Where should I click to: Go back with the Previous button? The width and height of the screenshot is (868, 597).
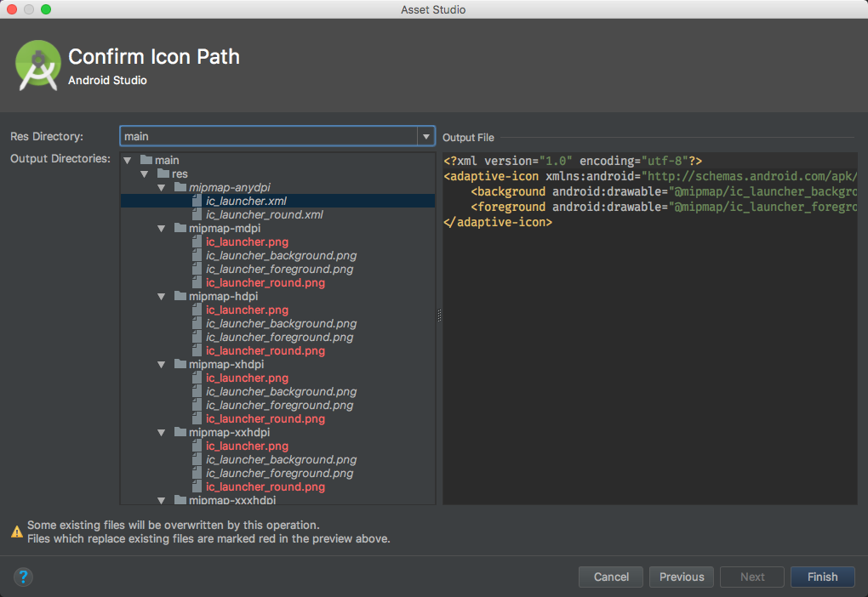(682, 577)
